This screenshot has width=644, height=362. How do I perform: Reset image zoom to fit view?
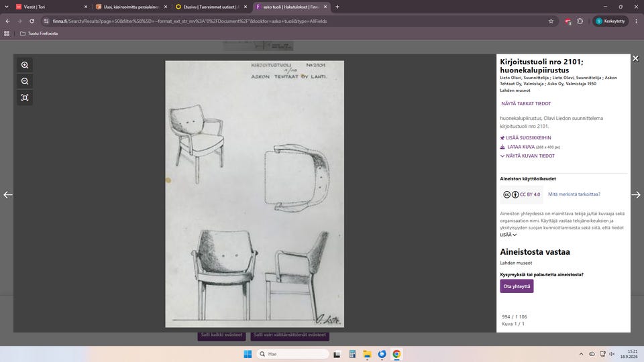[x=25, y=98]
